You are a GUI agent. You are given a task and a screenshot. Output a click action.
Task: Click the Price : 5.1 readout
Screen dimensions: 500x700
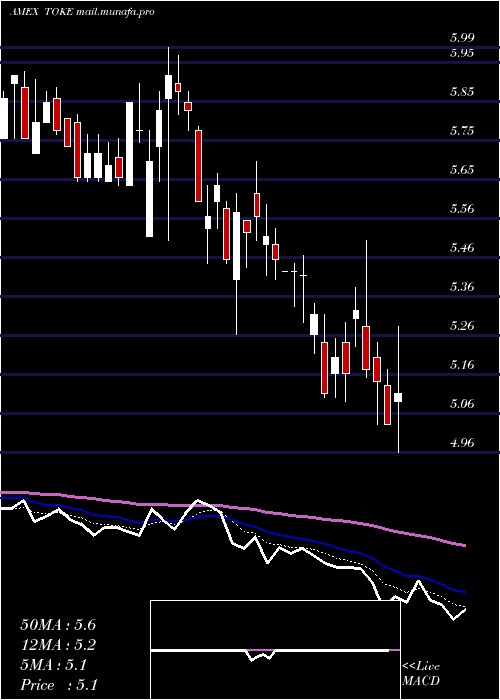[59, 685]
